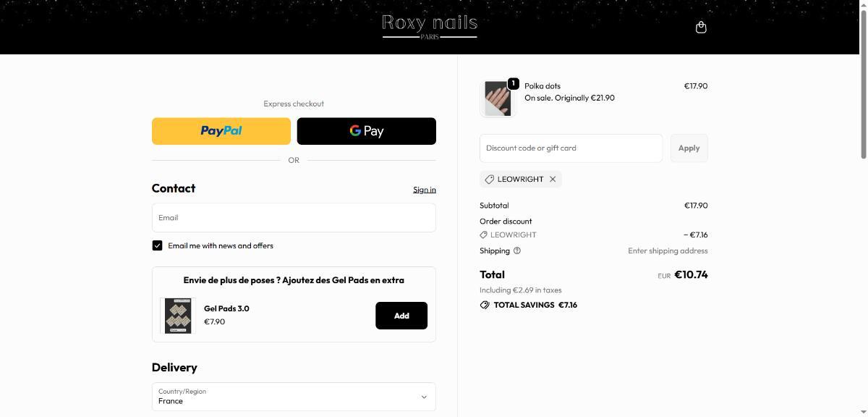This screenshot has width=868, height=417.
Task: Pay with PayPal express checkout
Action: [x=221, y=131]
